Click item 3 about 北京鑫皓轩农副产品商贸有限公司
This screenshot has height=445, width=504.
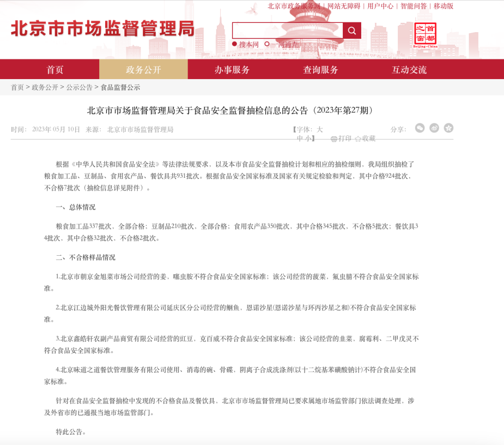pos(232,344)
